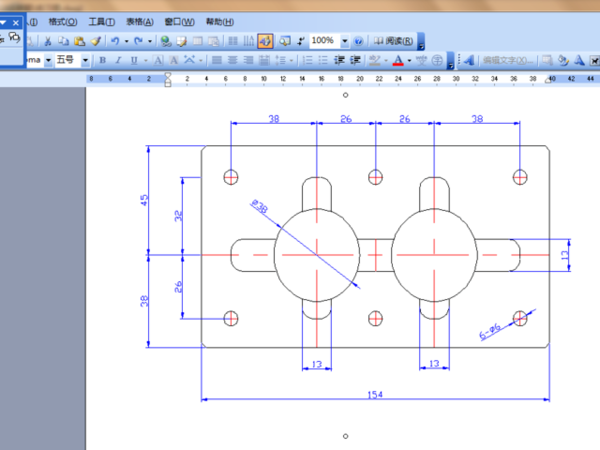Open the zoom 100% dropdown
The image size is (600, 450).
tap(345, 41)
